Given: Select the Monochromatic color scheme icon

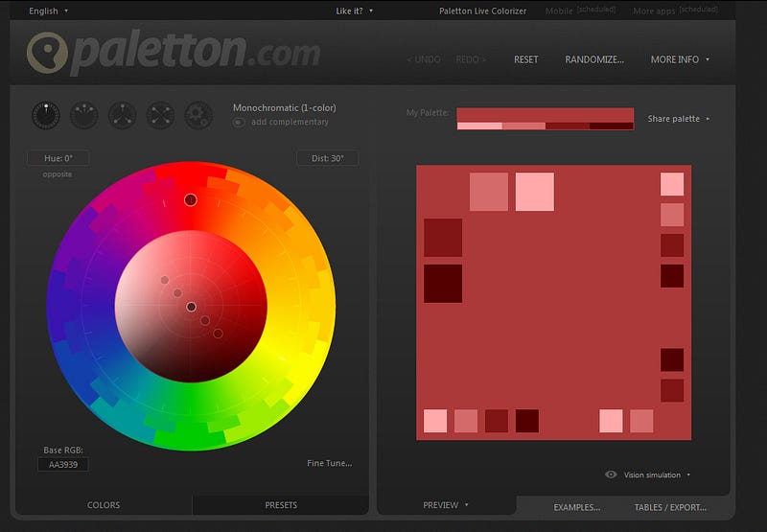Looking at the screenshot, I should pos(46,115).
